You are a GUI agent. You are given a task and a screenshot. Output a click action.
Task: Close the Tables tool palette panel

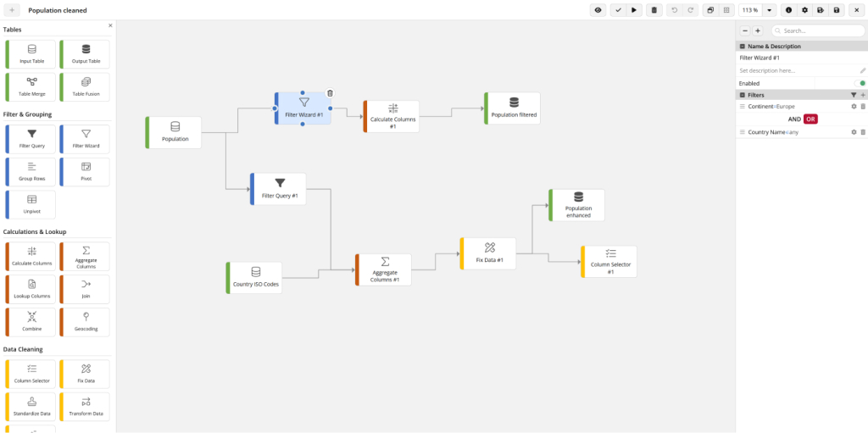click(x=110, y=25)
